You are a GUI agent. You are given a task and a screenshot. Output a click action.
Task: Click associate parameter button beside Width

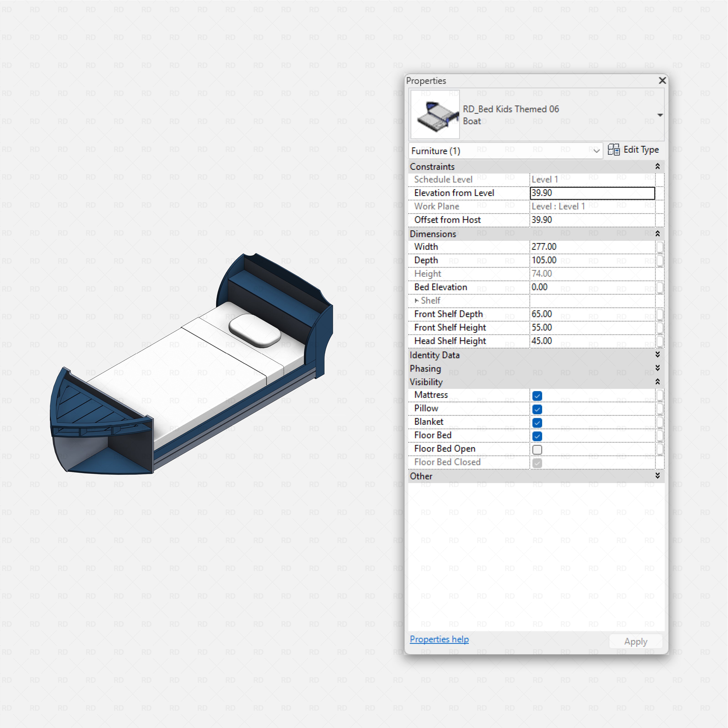point(660,247)
